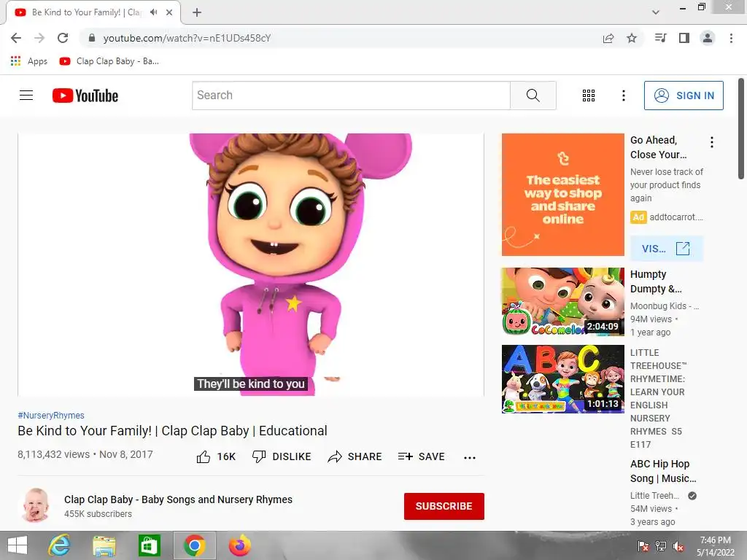The height and width of the screenshot is (560, 747).
Task: Open a new browser tab
Action: tap(197, 12)
